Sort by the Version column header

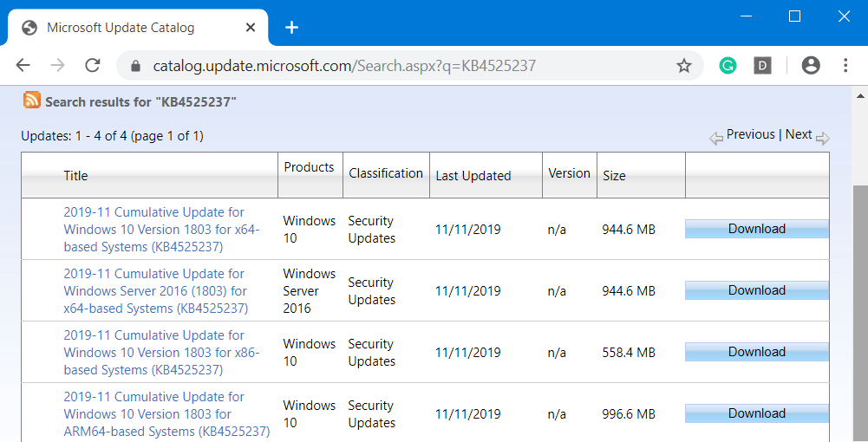[x=569, y=173]
